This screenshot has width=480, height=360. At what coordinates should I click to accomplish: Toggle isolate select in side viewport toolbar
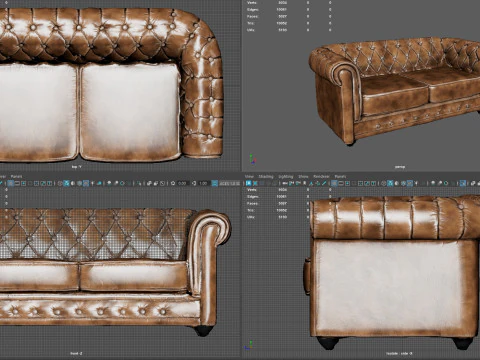pos(463,183)
